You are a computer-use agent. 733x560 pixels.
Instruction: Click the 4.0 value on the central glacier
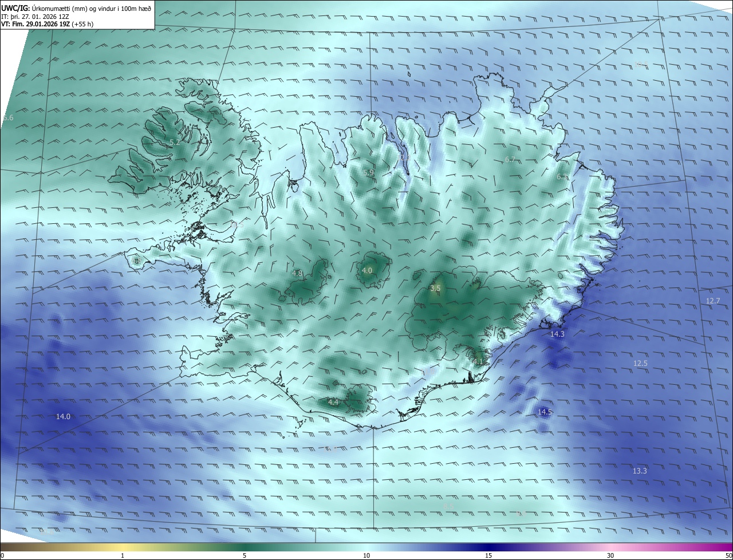point(367,270)
